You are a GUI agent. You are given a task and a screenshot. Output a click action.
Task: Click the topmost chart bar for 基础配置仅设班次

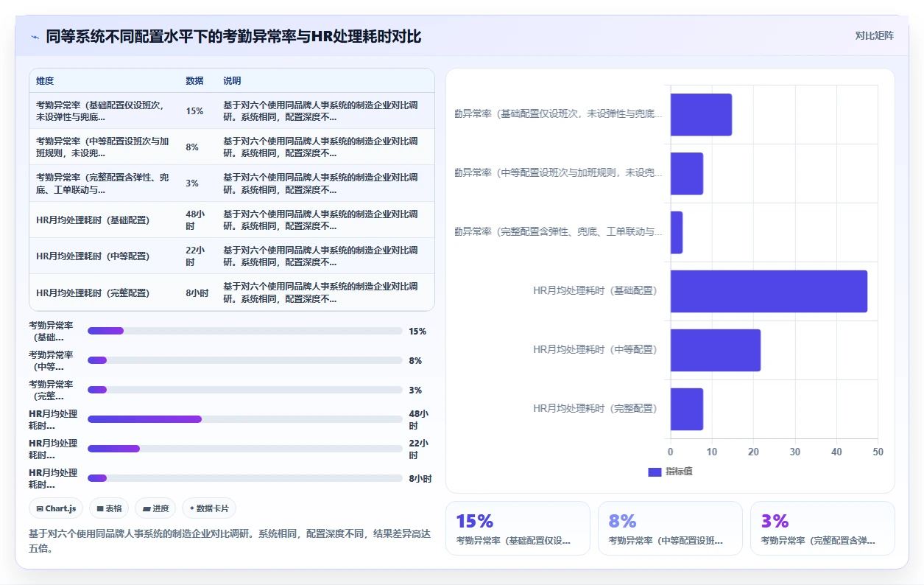[701, 115]
